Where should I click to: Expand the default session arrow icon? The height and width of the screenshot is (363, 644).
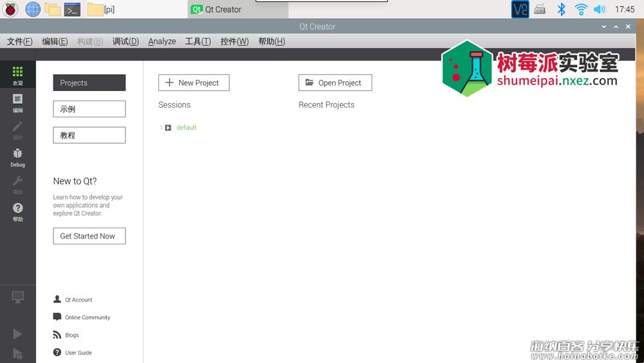pyautogui.click(x=168, y=128)
